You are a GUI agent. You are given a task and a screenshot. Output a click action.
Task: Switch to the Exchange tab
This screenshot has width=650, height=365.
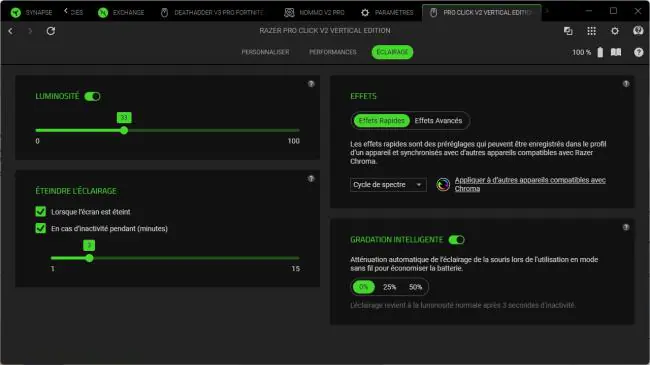[121, 12]
